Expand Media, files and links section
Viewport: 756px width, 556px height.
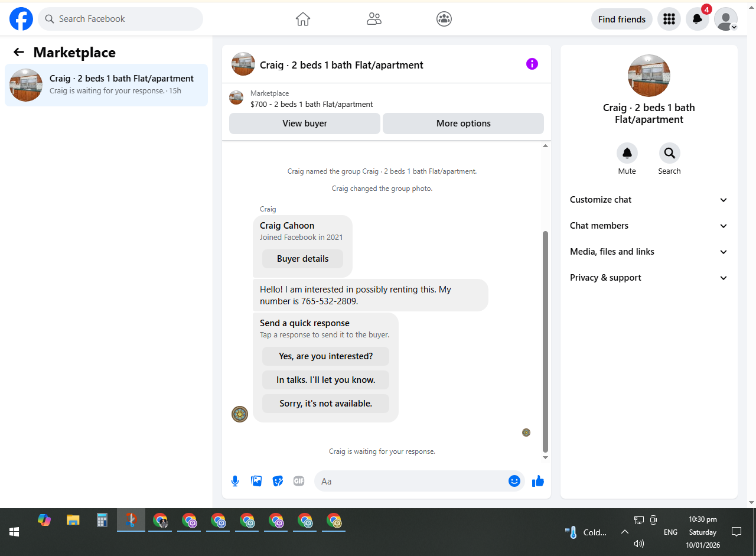point(649,252)
